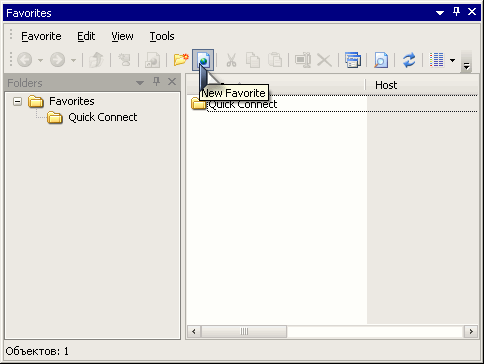Screen dimensions: 484x364
Task: Click the Delete X icon in toolbar
Action: pyautogui.click(x=324, y=61)
